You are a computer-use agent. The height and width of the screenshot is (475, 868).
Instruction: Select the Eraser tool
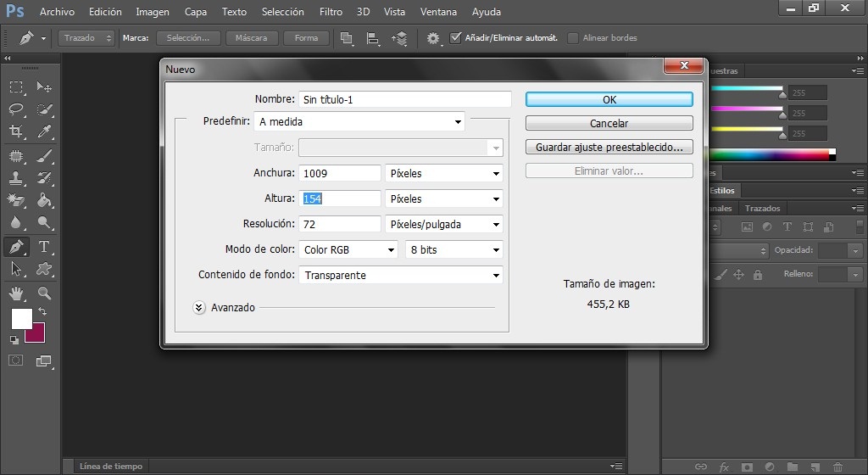(x=16, y=200)
